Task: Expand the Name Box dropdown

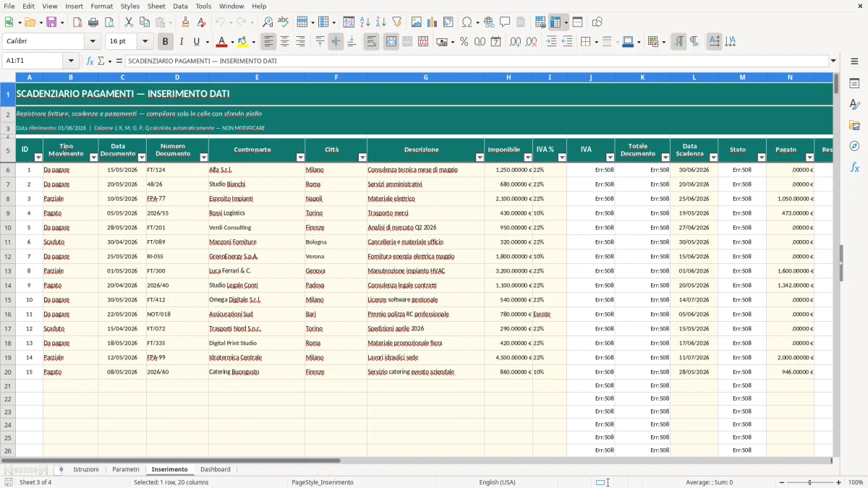Action: tap(71, 61)
